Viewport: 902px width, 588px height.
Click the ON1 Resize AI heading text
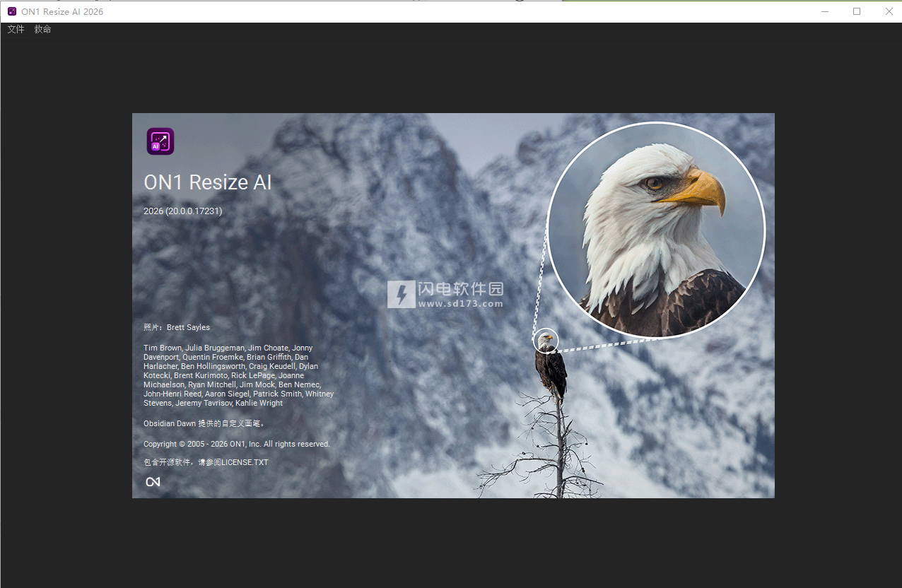pos(208,182)
